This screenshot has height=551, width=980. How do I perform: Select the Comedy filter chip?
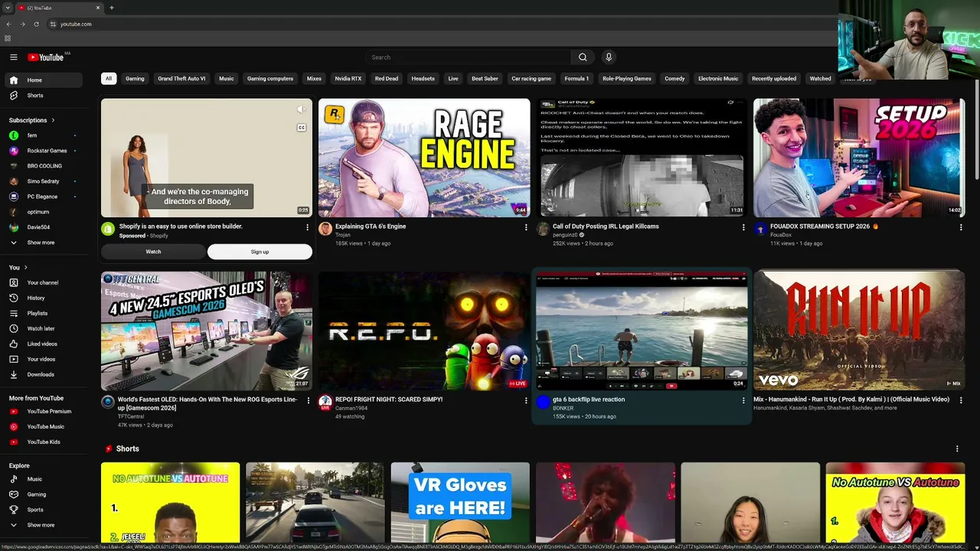click(675, 79)
